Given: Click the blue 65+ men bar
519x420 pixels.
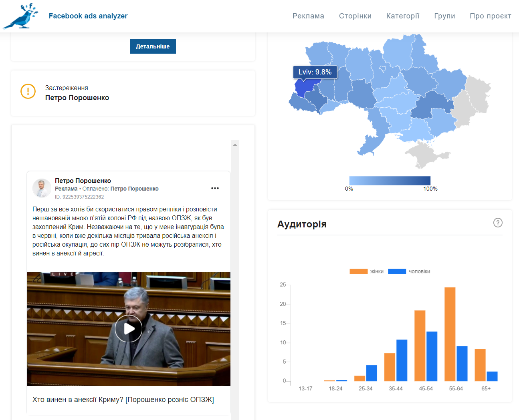Looking at the screenshot, I should pyautogui.click(x=492, y=376).
